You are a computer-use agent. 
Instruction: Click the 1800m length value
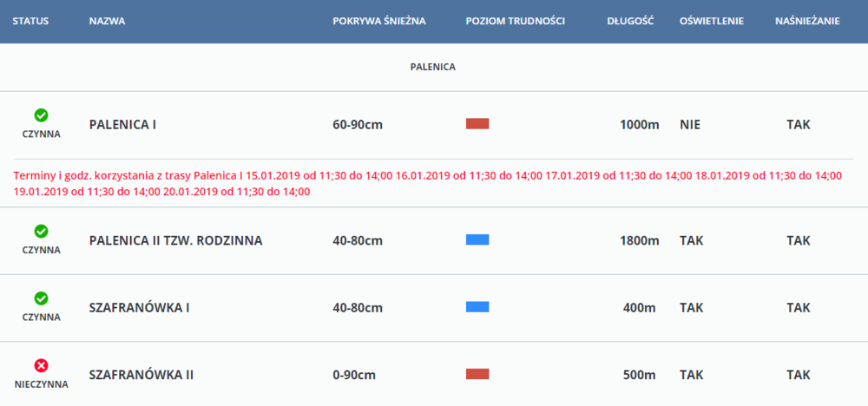coord(640,240)
